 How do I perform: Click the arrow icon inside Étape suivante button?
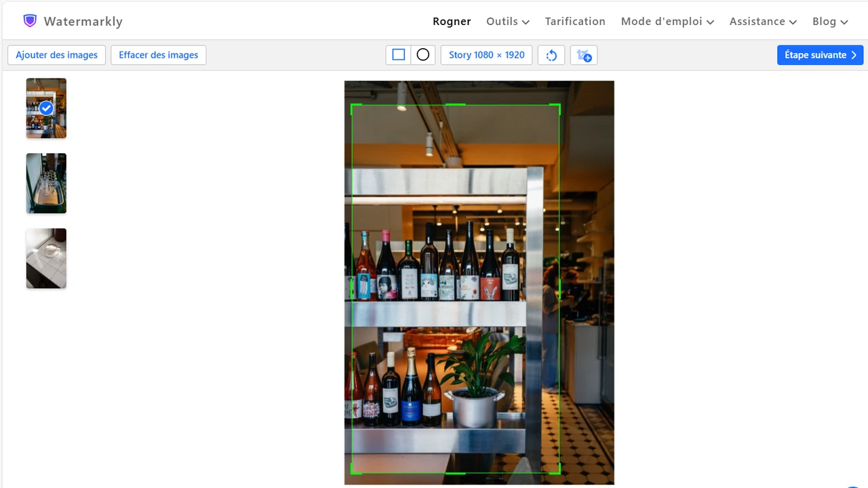pyautogui.click(x=854, y=55)
